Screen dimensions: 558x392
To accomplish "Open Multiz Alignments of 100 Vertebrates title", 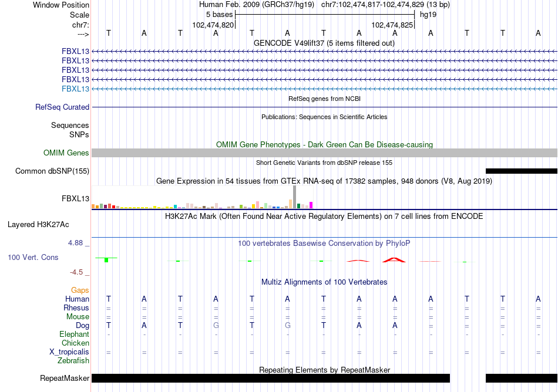I will coord(324,282).
